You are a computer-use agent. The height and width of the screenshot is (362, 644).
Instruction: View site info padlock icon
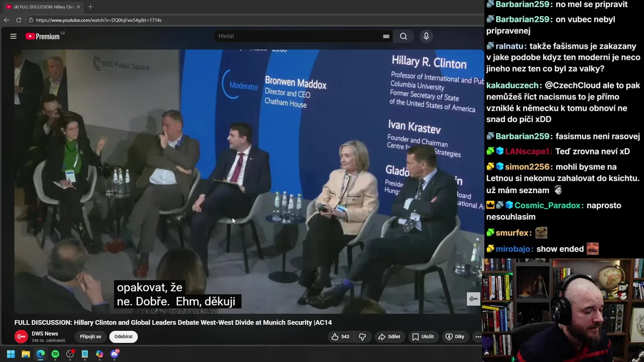[x=31, y=20]
